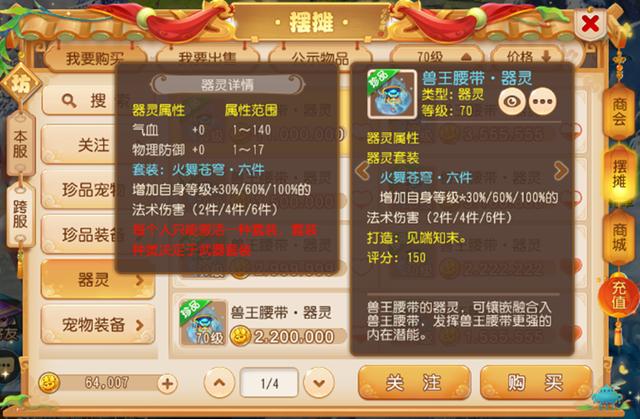Open the 商城 lantern icon

click(619, 237)
